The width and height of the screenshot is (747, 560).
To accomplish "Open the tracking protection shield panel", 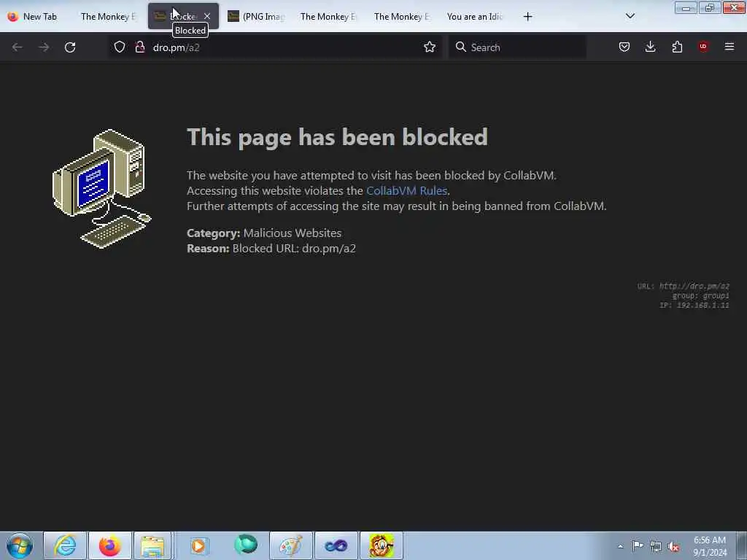I will tap(120, 47).
